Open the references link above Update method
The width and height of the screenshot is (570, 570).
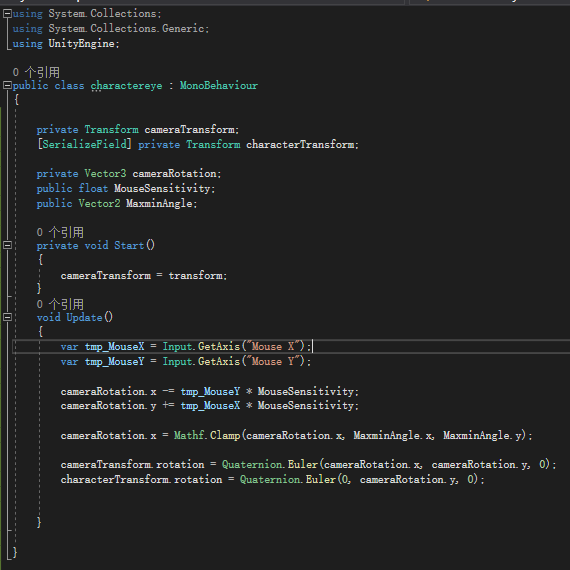tap(60, 304)
